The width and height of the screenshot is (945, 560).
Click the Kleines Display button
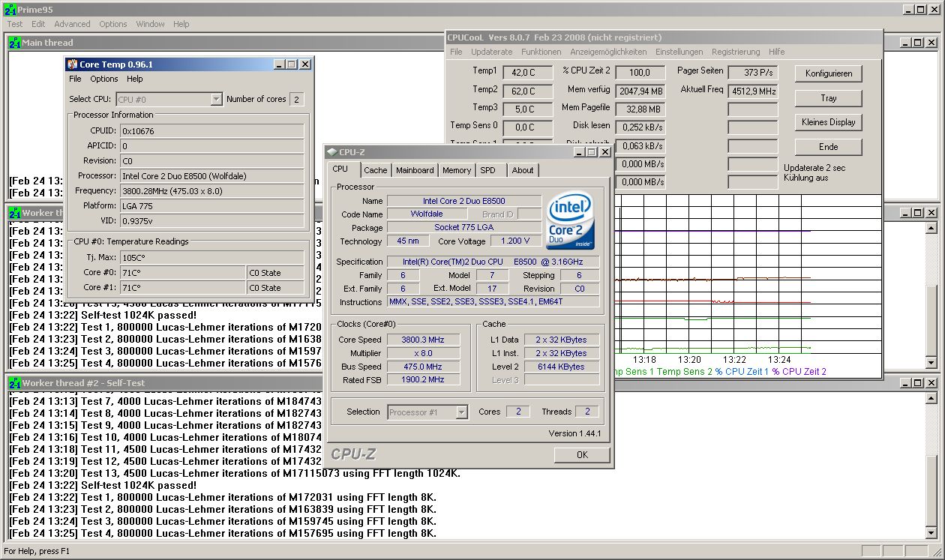(x=828, y=122)
